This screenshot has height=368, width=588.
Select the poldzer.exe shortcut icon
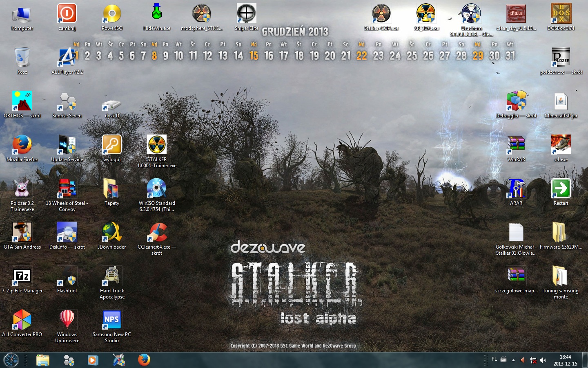[561, 61]
